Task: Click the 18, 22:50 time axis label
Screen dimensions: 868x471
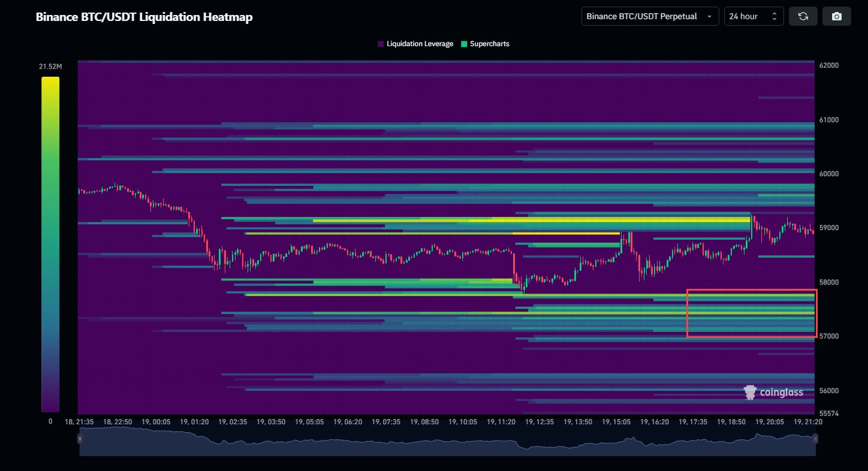Action: pyautogui.click(x=117, y=422)
